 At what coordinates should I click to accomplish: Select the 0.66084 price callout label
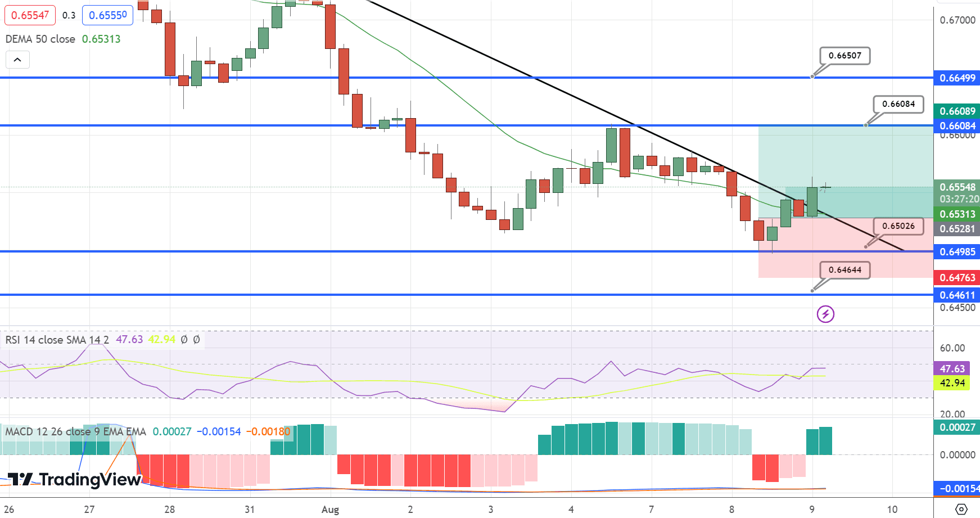(898, 104)
